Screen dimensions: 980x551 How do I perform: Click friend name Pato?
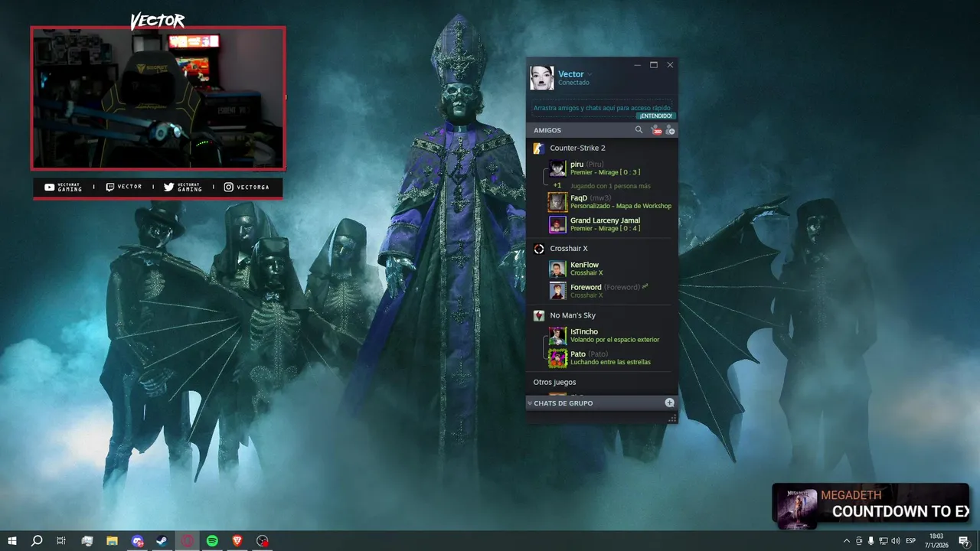tap(578, 354)
